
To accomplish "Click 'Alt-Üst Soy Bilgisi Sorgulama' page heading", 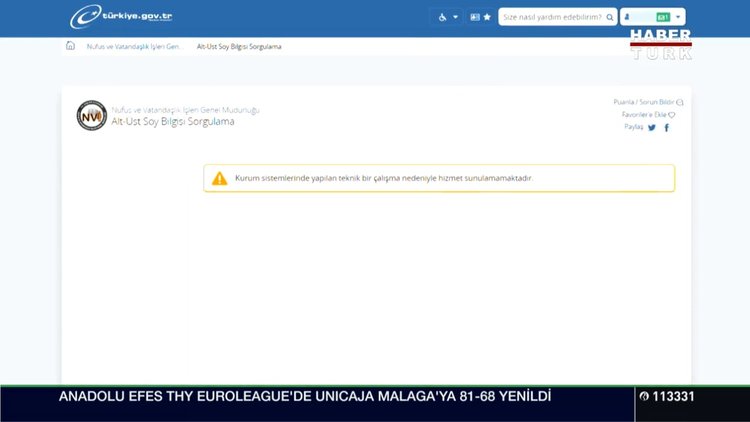I will pyautogui.click(x=173, y=122).
